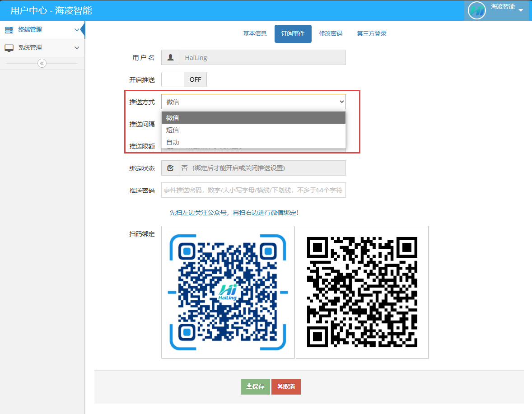532x414 pixels.
Task: Choose 短信 from the push method list
Action: pyautogui.click(x=253, y=130)
